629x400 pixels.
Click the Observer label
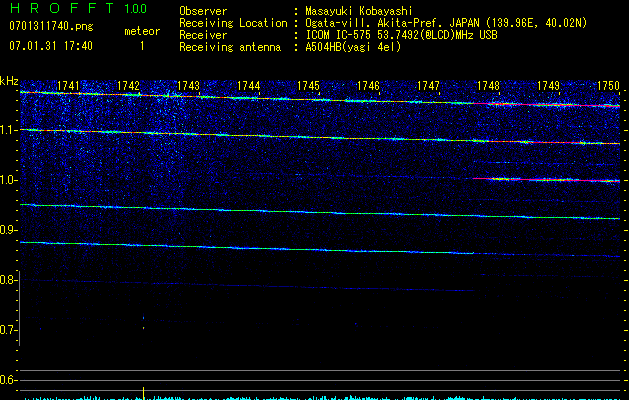(x=203, y=11)
